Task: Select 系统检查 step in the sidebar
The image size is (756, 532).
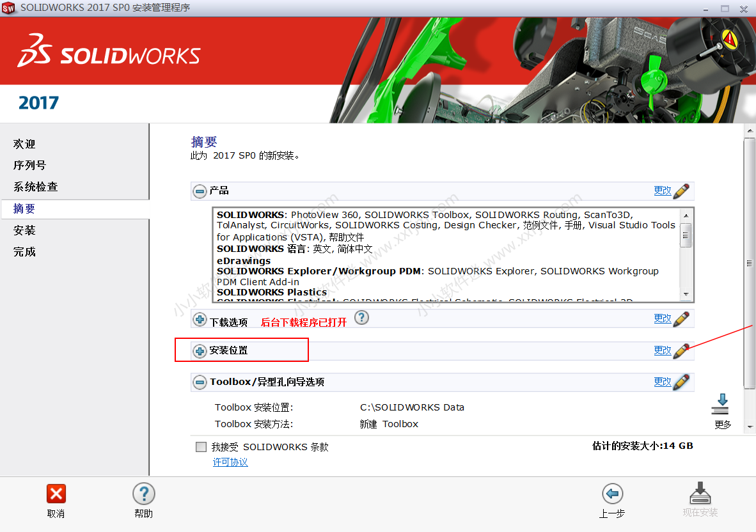Action: pyautogui.click(x=36, y=187)
